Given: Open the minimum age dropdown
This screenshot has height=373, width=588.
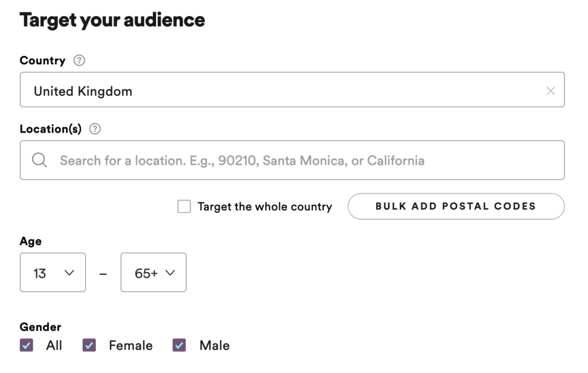Looking at the screenshot, I should coord(53,273).
